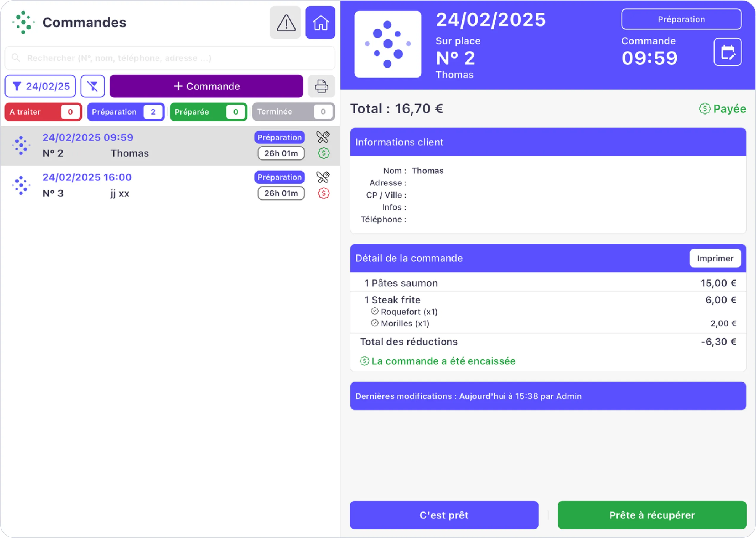Image resolution: width=756 pixels, height=538 pixels.
Task: Select the Préparation filter tab
Action: (126, 112)
